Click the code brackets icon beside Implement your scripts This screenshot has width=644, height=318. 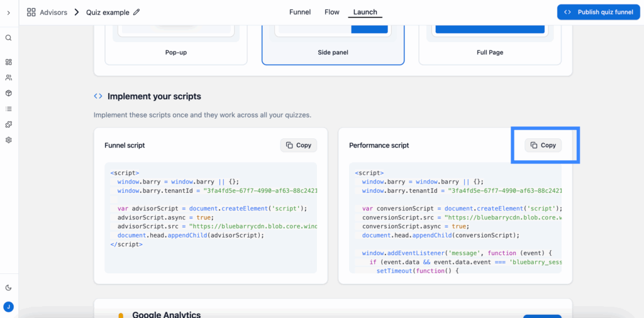[98, 96]
